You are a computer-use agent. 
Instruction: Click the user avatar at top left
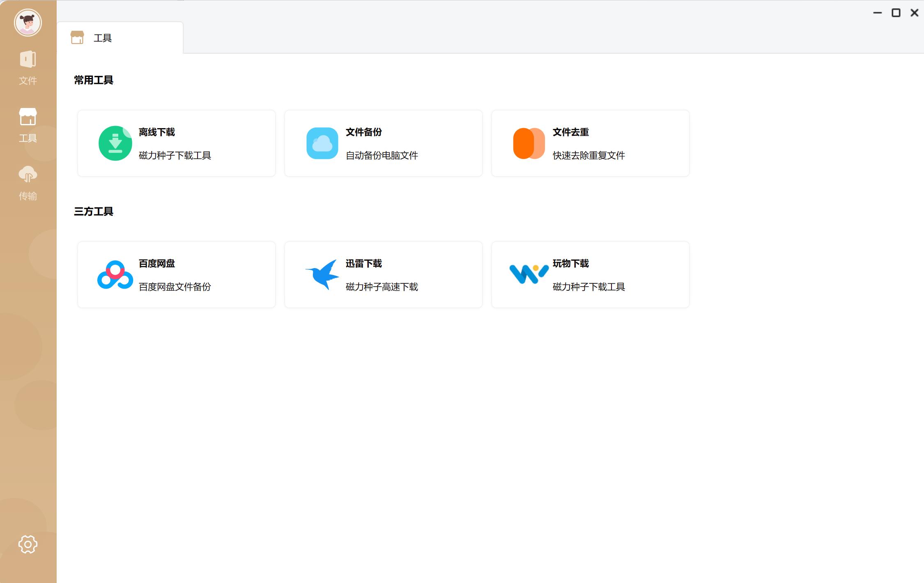point(28,23)
